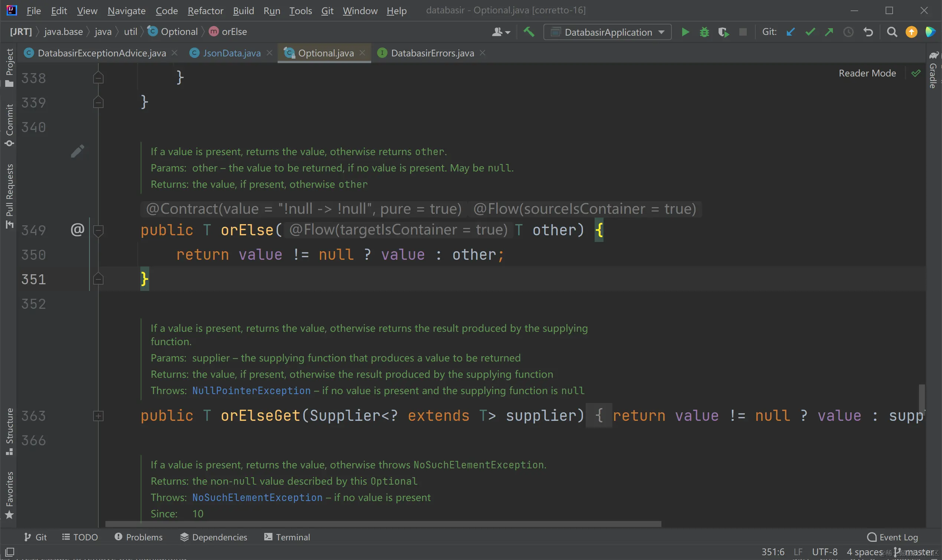Toggle rendered doc pencil icon in gutter
The width and height of the screenshot is (942, 560).
(77, 151)
